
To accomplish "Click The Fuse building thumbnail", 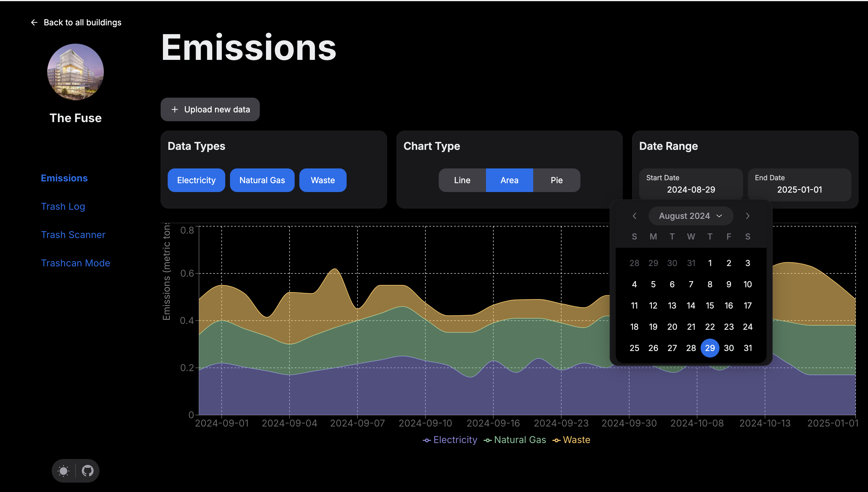I will pos(75,72).
